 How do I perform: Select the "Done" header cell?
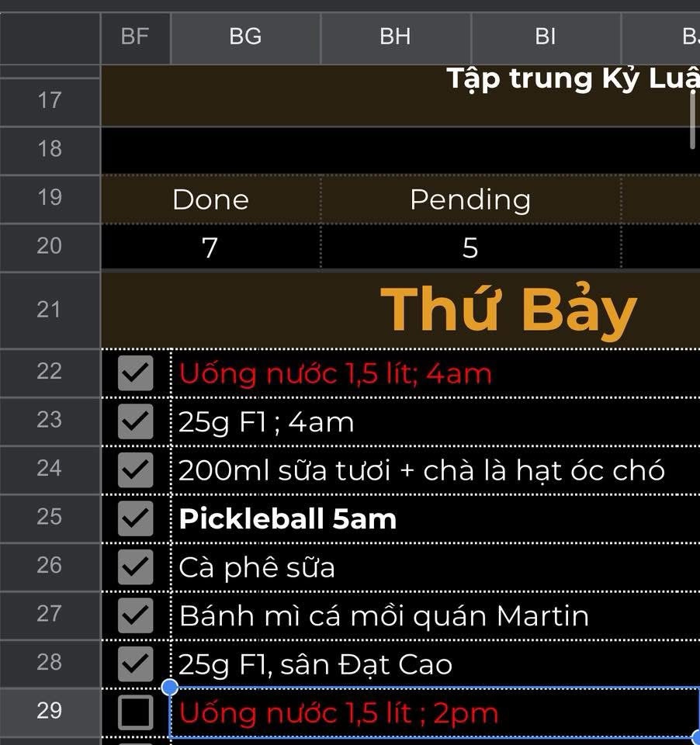click(210, 200)
